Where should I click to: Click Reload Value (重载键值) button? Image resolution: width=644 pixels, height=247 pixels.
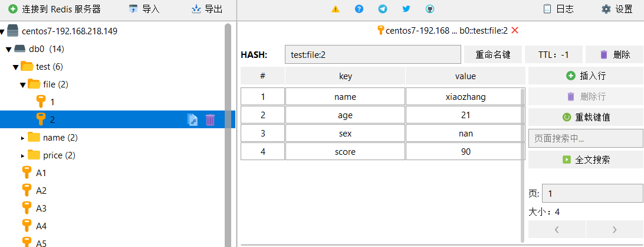[x=586, y=118]
